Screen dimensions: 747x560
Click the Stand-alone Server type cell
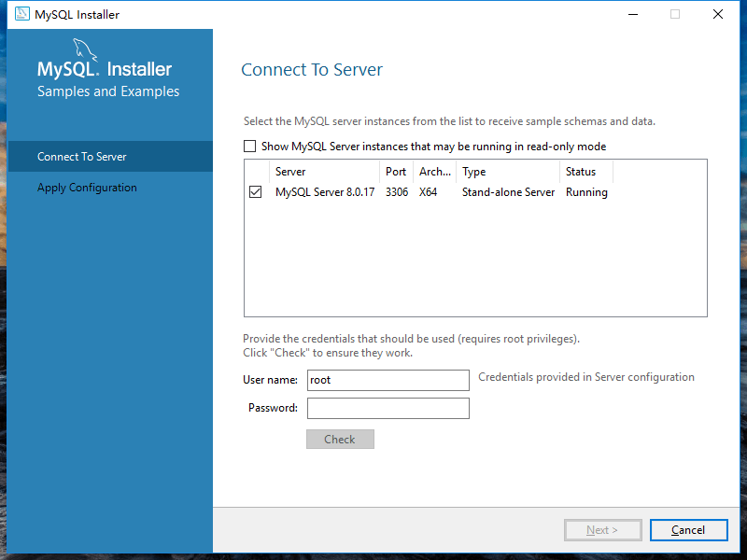click(508, 192)
